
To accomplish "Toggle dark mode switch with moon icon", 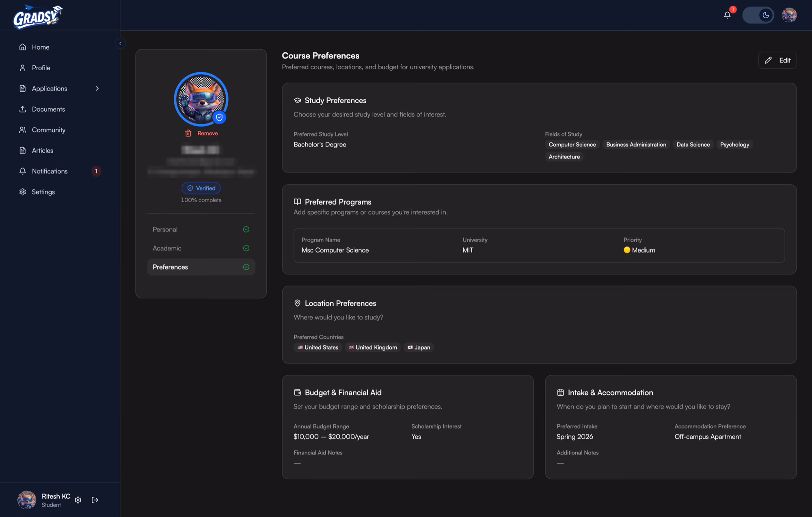I will coord(758,15).
